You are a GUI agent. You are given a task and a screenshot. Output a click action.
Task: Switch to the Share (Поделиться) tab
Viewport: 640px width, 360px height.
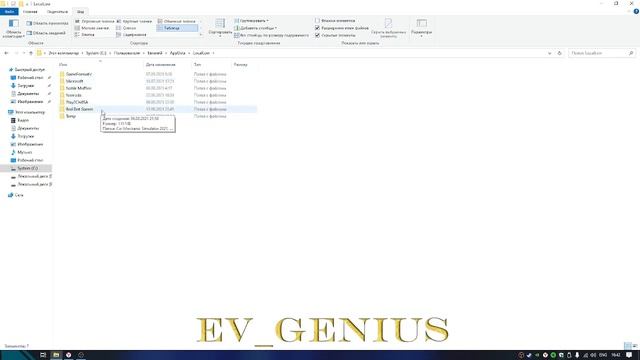(x=57, y=11)
